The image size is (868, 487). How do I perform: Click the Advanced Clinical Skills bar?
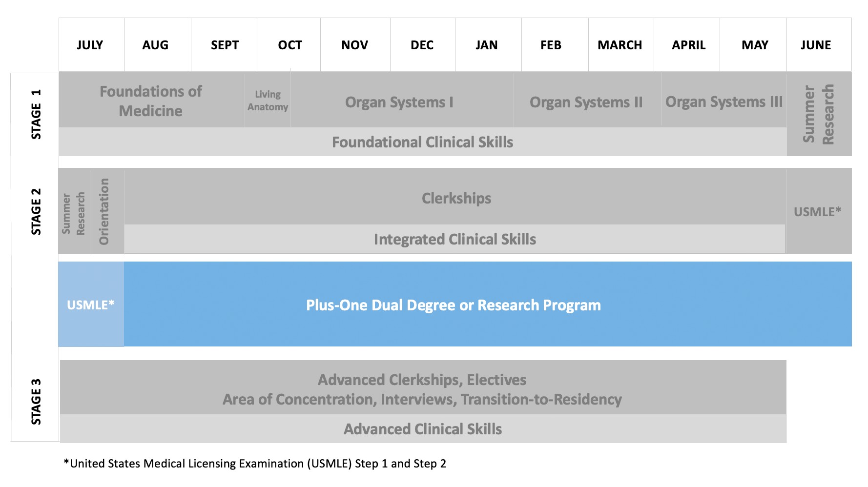click(x=423, y=429)
